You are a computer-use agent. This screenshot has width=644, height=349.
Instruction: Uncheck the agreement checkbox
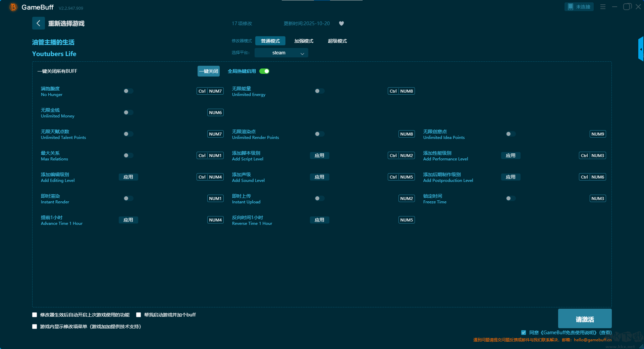click(x=524, y=333)
